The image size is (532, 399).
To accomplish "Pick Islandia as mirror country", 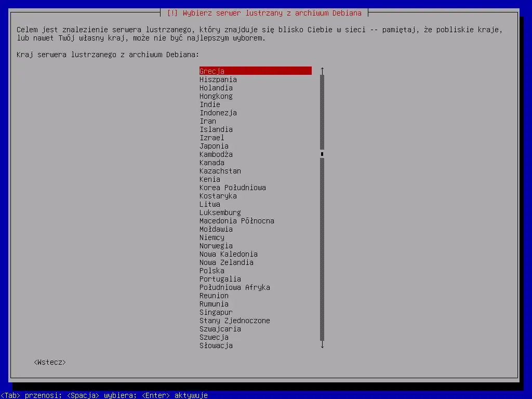I will (x=256, y=129).
